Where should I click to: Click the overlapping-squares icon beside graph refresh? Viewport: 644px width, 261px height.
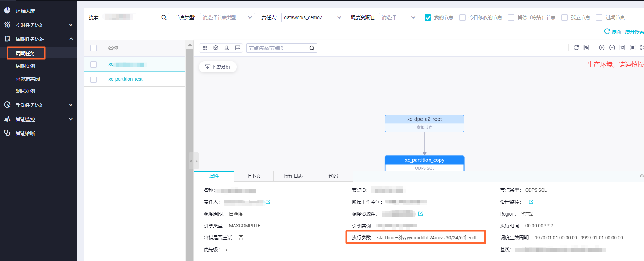coord(587,48)
